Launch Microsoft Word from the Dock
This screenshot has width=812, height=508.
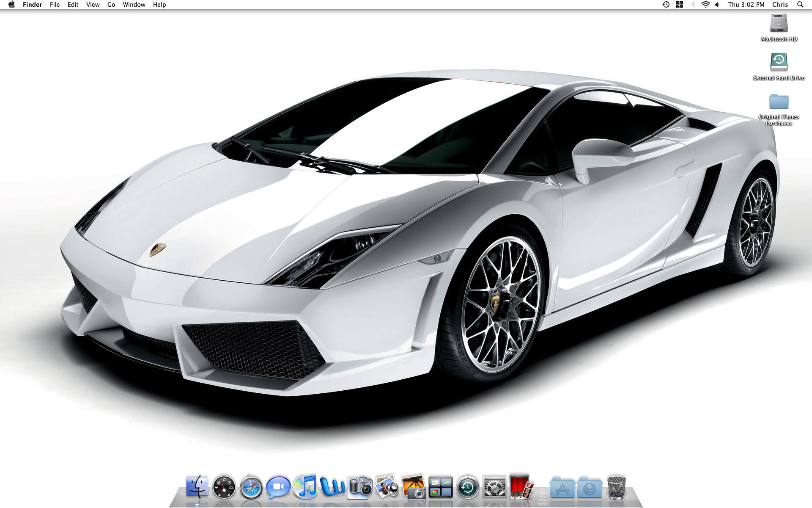click(332, 487)
